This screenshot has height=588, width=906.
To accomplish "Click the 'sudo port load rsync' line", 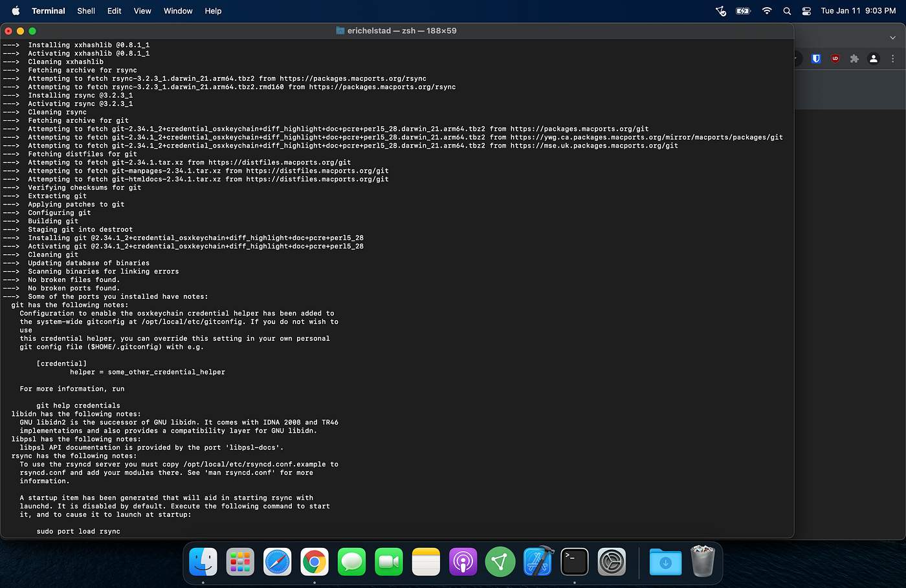I will point(78,531).
